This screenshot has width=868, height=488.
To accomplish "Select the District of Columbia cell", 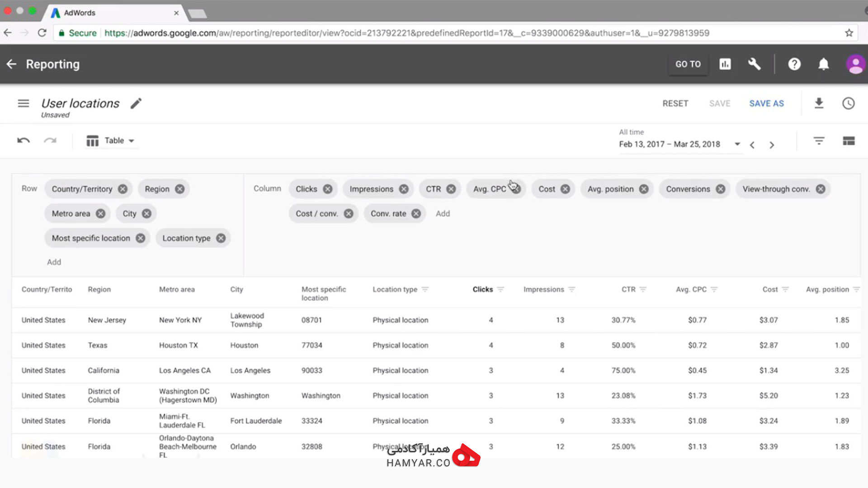I will coord(104,395).
